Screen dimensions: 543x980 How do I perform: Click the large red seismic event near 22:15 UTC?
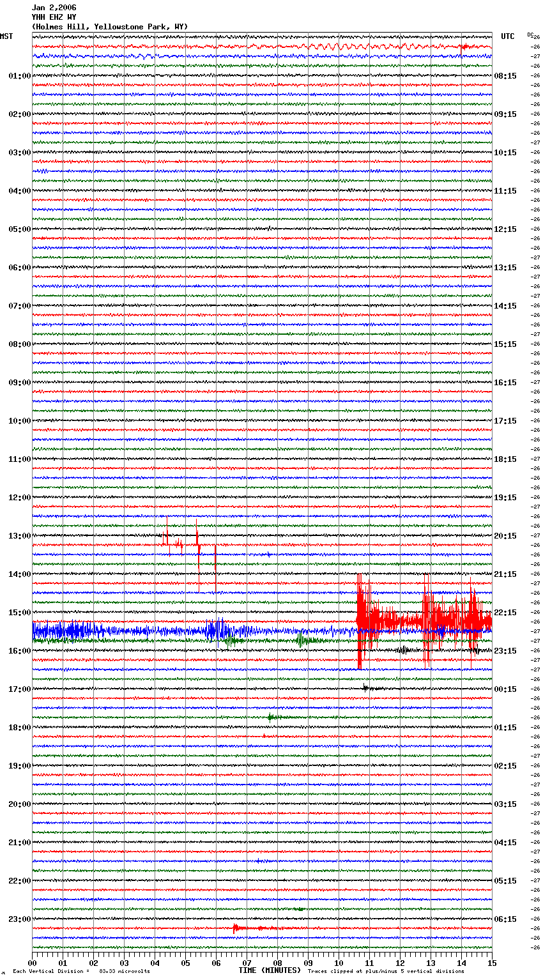tap(424, 621)
